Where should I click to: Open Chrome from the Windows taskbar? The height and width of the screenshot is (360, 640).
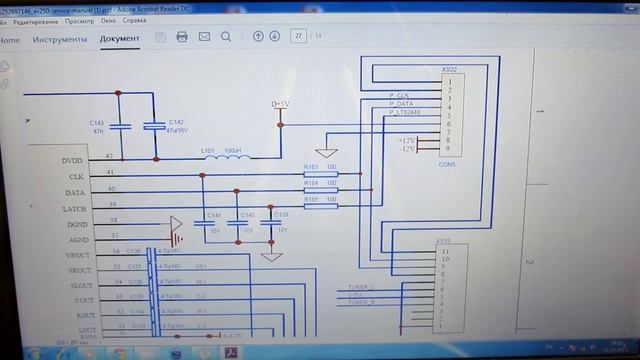point(120,353)
